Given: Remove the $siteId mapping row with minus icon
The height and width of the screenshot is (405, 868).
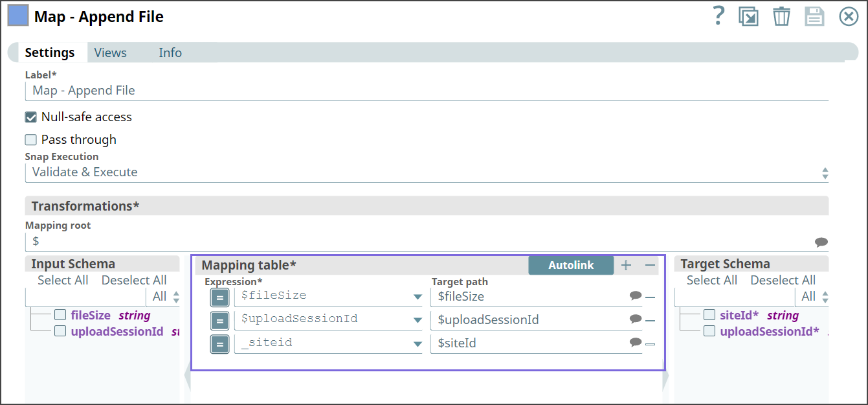Looking at the screenshot, I should (651, 344).
